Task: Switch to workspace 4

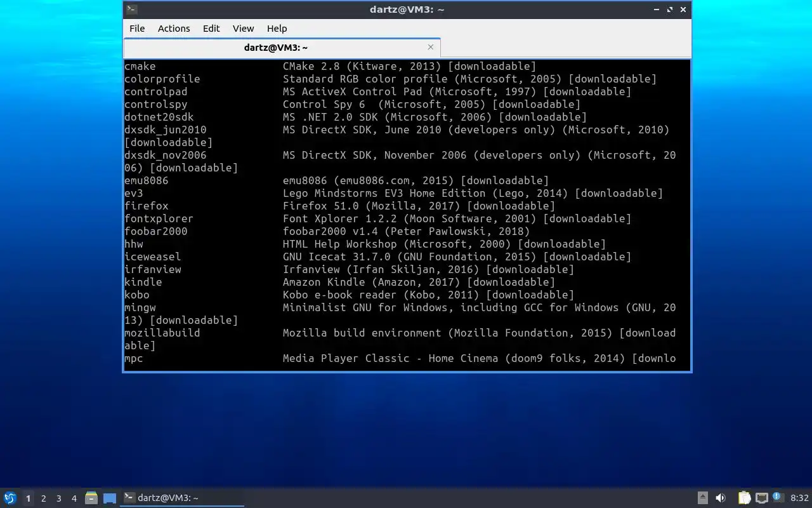Action: click(74, 498)
